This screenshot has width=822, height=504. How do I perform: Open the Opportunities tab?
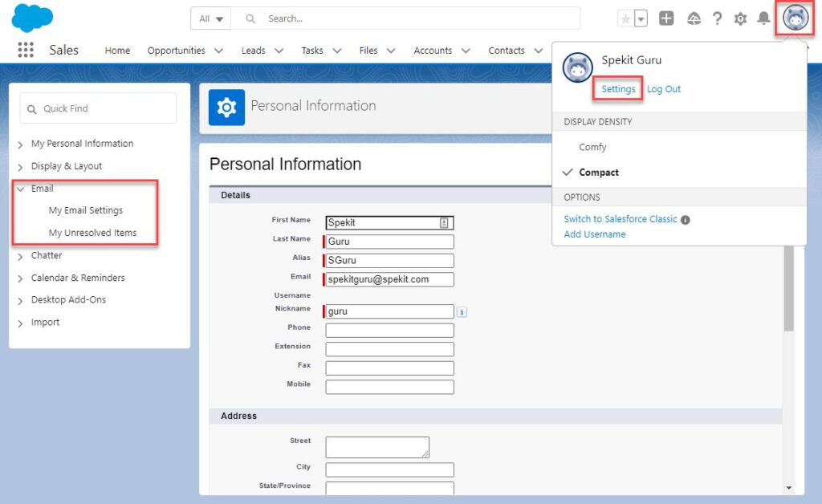pyautogui.click(x=176, y=51)
